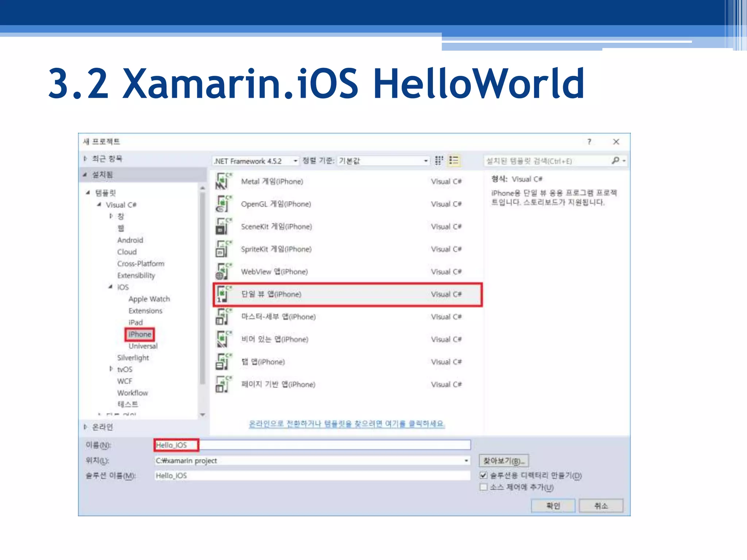Image resolution: width=747 pixels, height=560 pixels.
Task: Open the 위치 path dropdown arrow
Action: click(466, 461)
